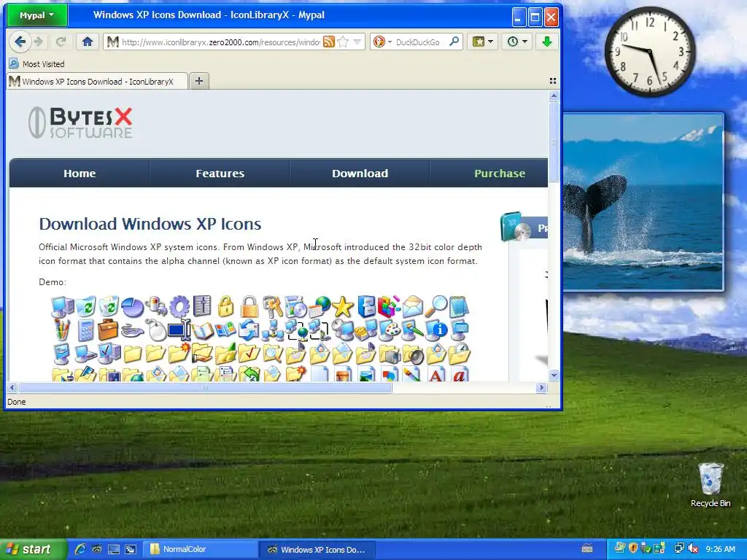The width and height of the screenshot is (747, 560).
Task: Go back to the previous page
Action: click(x=20, y=42)
